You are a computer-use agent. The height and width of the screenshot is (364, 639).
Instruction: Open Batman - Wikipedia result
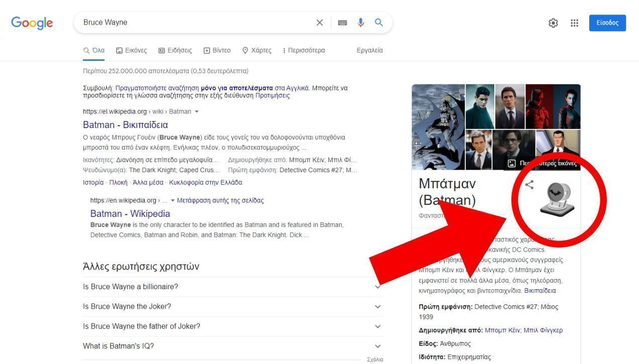pyautogui.click(x=130, y=213)
